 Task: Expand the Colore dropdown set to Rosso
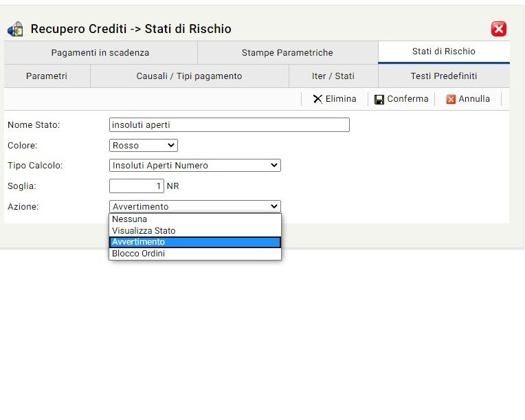pos(143,146)
